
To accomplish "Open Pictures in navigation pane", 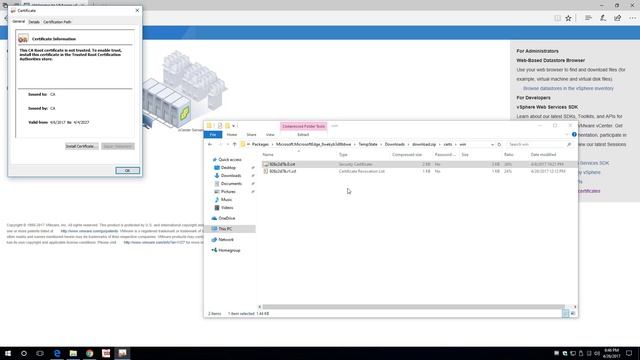I will (228, 191).
